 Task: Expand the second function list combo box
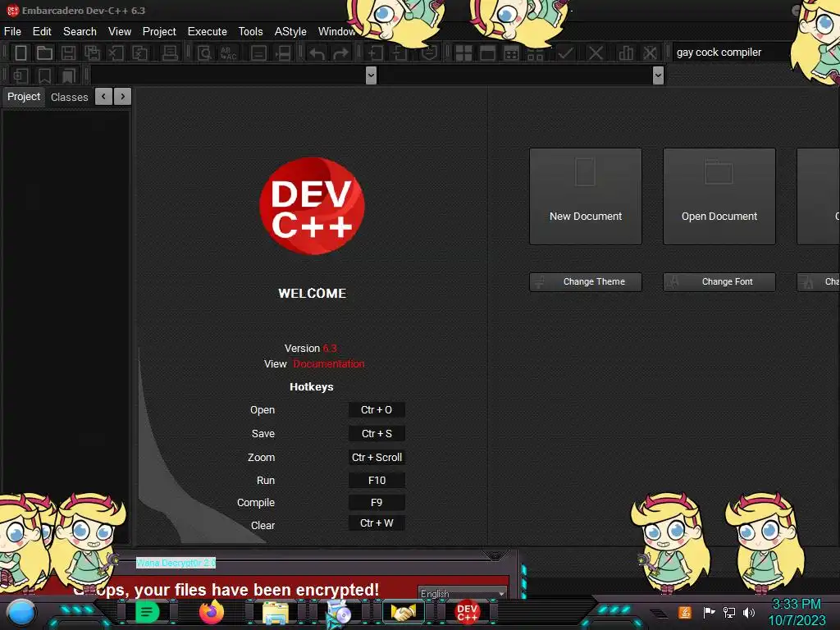[x=659, y=75]
